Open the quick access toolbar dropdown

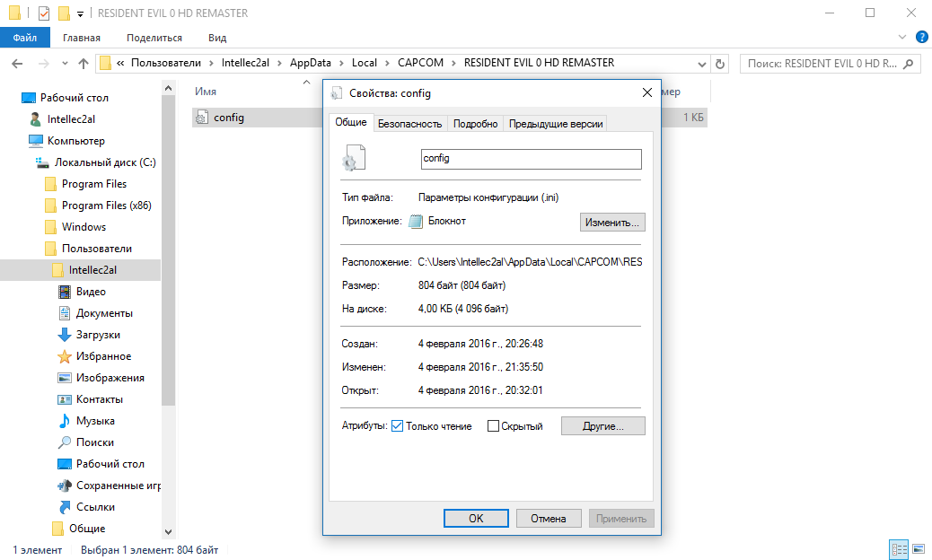coord(80,13)
